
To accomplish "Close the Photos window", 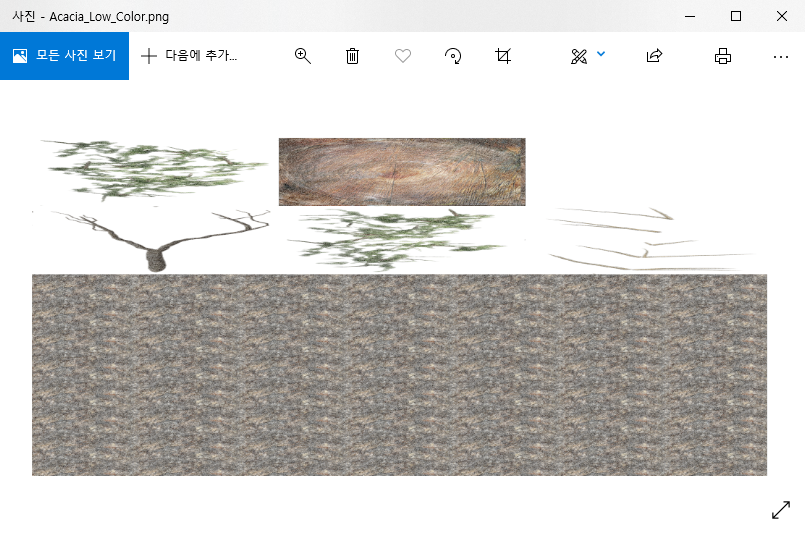I will click(781, 16).
